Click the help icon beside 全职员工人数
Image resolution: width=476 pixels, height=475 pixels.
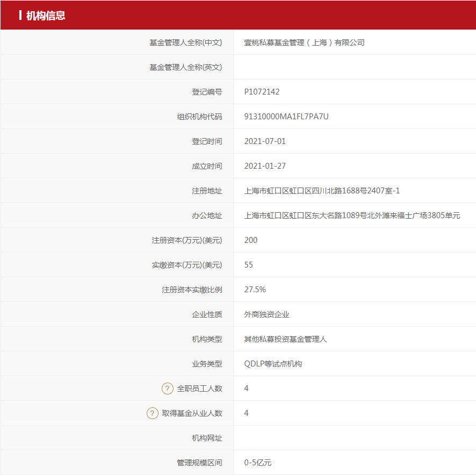[167, 388]
